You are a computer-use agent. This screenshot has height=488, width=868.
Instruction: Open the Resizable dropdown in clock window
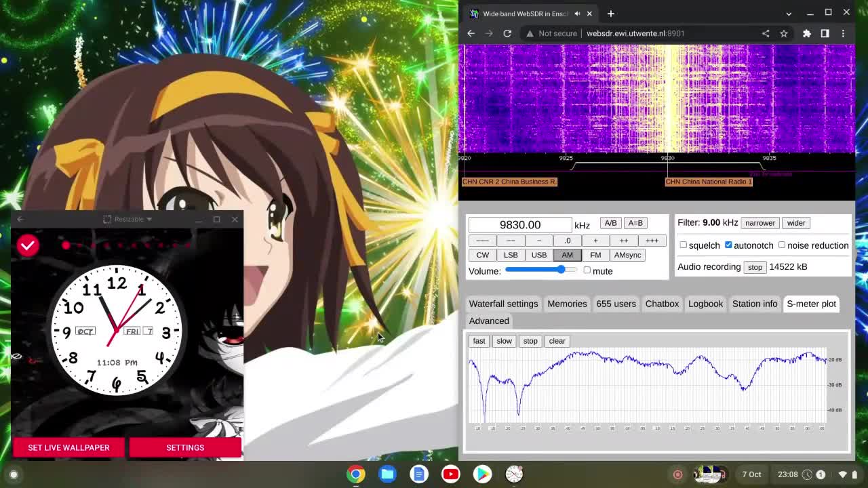(127, 219)
